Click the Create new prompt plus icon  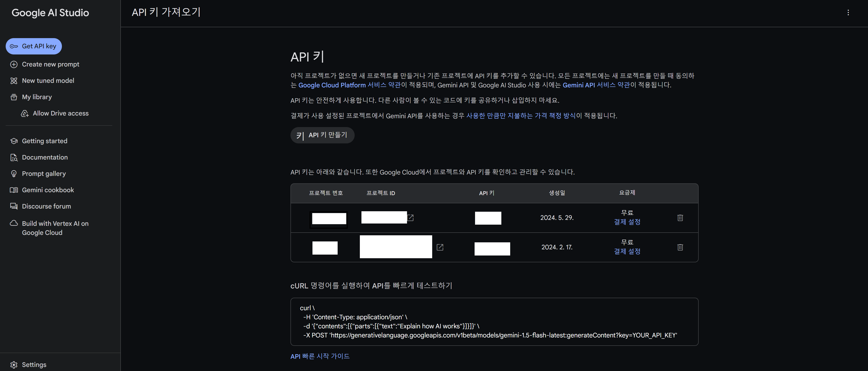(x=14, y=64)
